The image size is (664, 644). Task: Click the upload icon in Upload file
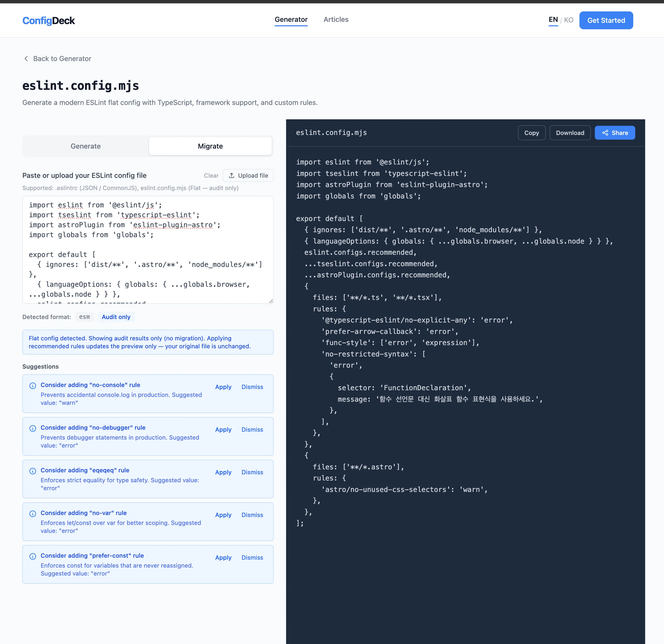click(x=232, y=176)
